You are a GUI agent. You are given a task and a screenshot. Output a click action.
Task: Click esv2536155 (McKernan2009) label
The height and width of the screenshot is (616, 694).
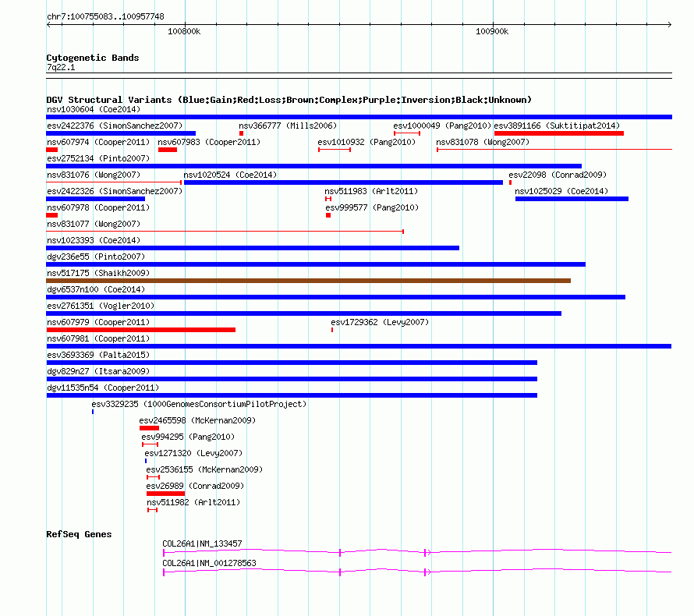coord(204,469)
